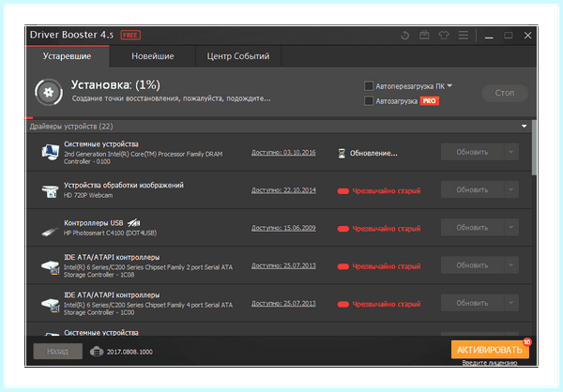
Task: Click the unplugged mark beside Контроллеры USB
Action: [133, 223]
